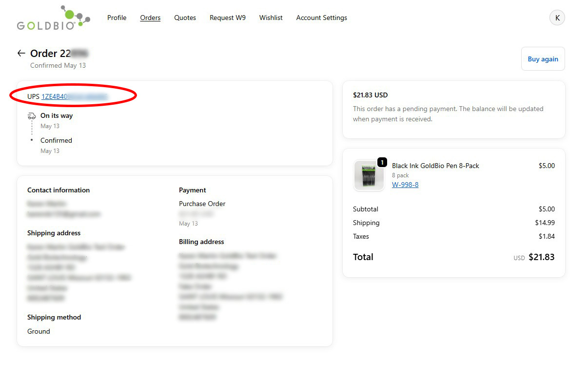The width and height of the screenshot is (588, 377).
Task: Click the $5.00 item price next to pen
Action: click(x=547, y=166)
